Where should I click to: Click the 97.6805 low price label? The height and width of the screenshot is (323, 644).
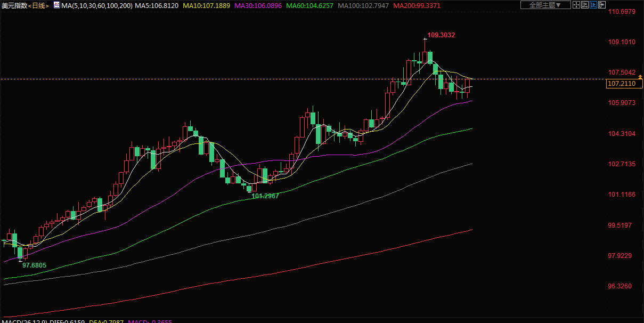(34, 265)
